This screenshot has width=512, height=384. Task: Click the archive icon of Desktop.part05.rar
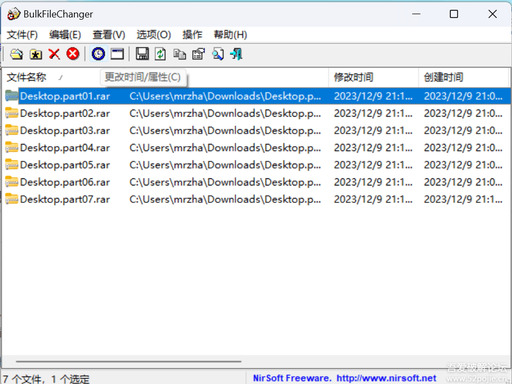click(12, 165)
